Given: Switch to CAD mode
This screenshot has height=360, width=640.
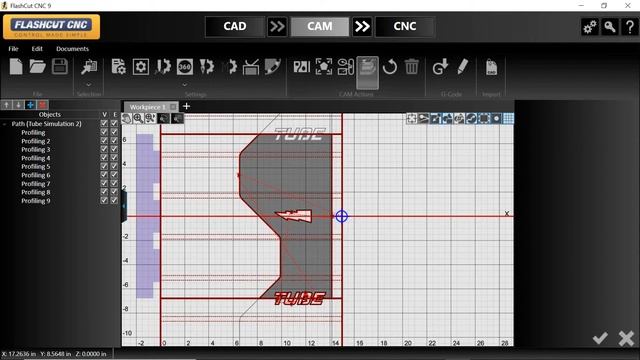Looking at the screenshot, I should coord(235,27).
